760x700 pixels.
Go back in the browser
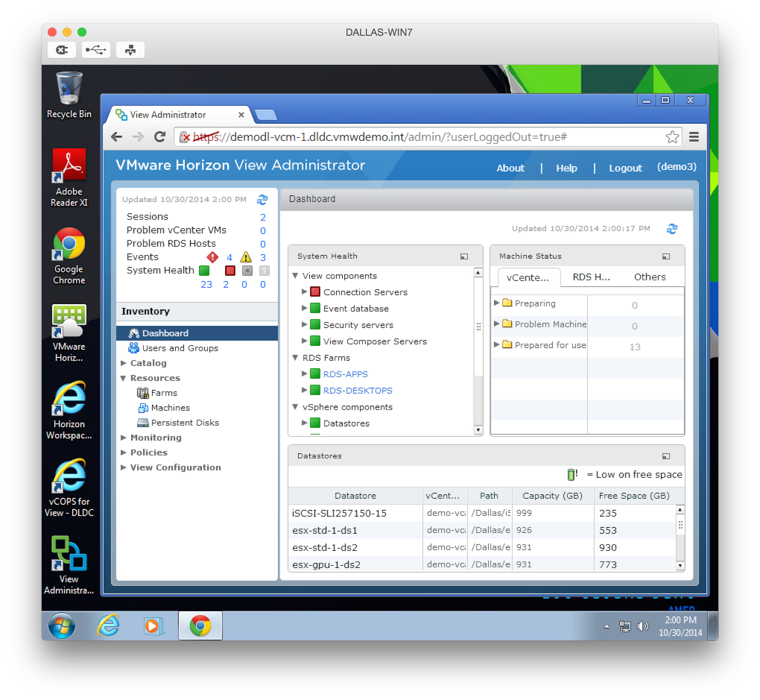[x=116, y=137]
